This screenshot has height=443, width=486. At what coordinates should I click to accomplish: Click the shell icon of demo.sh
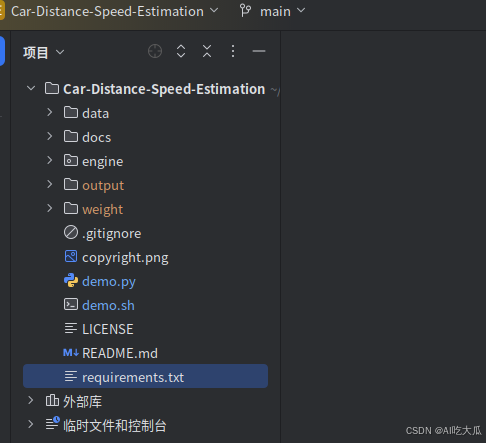(71, 304)
